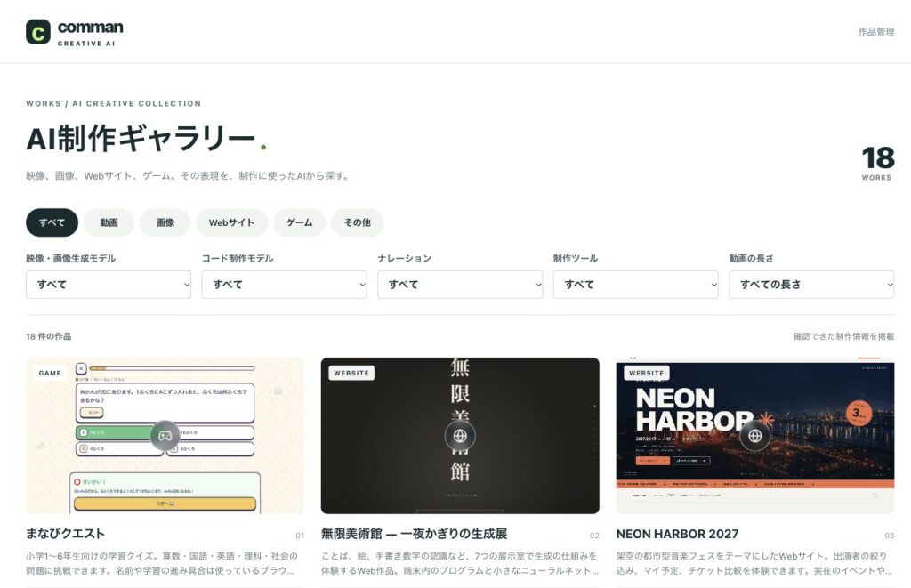
Task: Click the WEBSITE badge on 無限美術館 card
Action: [351, 373]
